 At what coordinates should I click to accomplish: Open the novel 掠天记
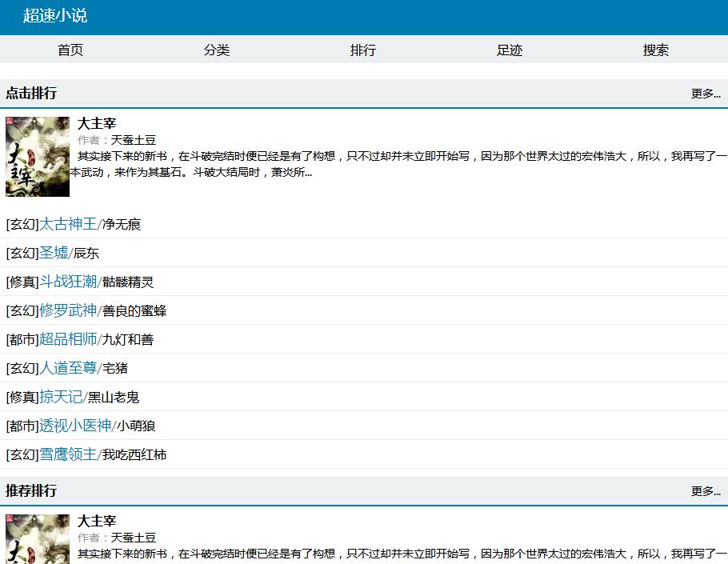tap(63, 398)
